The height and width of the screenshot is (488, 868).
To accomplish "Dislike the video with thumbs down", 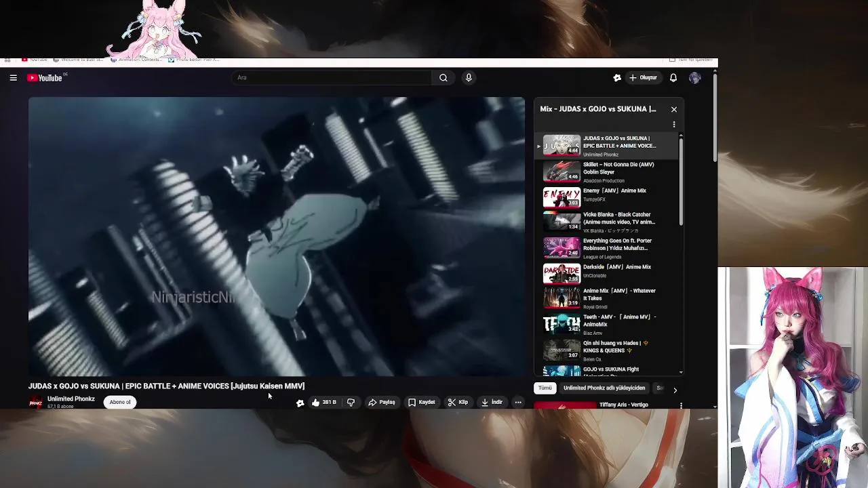I will [x=351, y=403].
